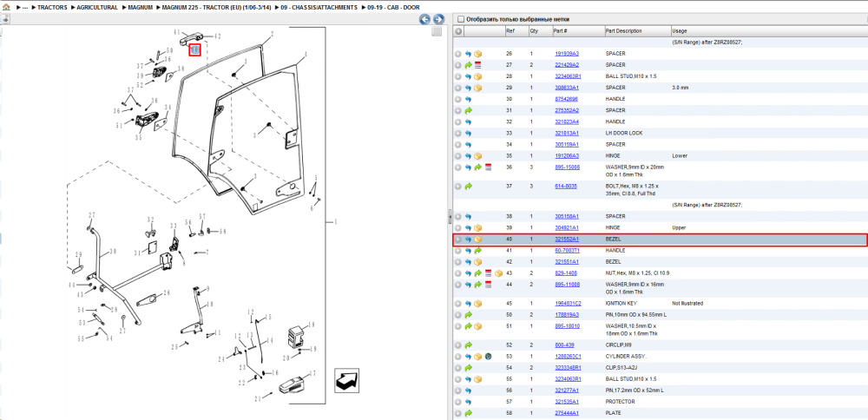Click the green arrow icon for Ref 27
This screenshot has width=868, height=420.
pos(468,65)
